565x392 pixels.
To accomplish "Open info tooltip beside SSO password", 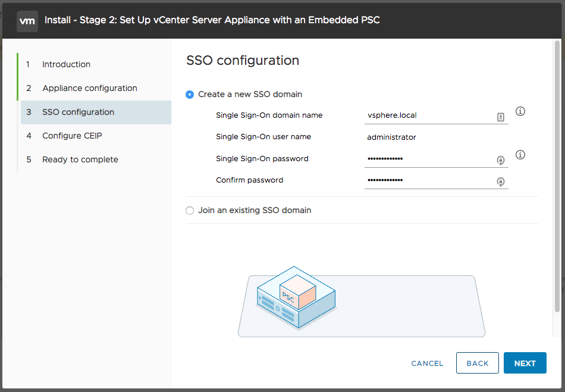I will [520, 155].
